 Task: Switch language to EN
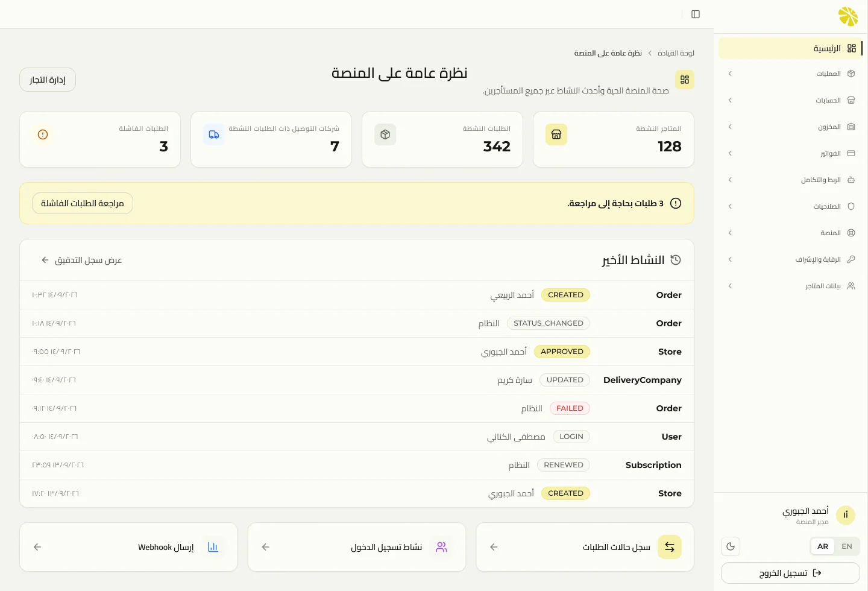point(847,546)
